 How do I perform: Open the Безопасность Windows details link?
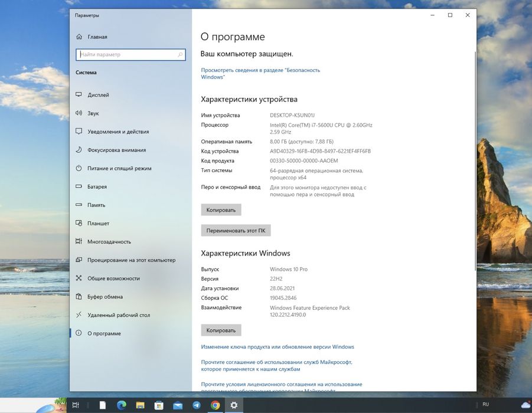click(x=260, y=74)
